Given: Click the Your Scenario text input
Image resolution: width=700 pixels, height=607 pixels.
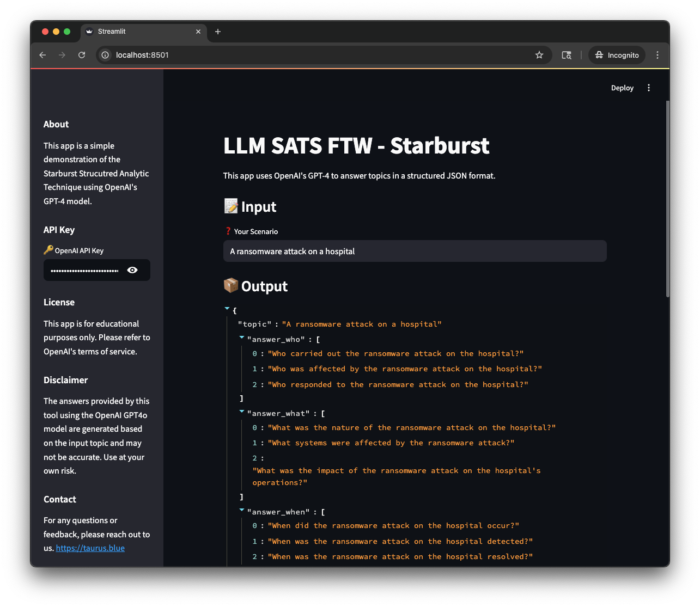Looking at the screenshot, I should (415, 251).
